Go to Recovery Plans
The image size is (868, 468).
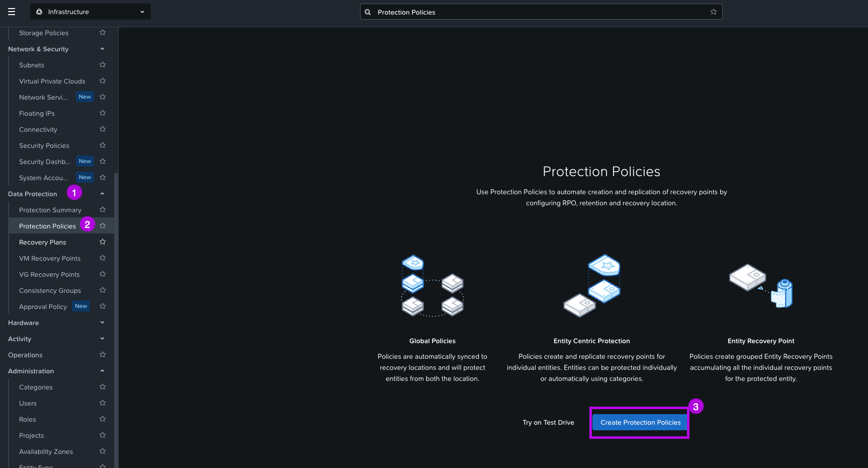pos(43,242)
